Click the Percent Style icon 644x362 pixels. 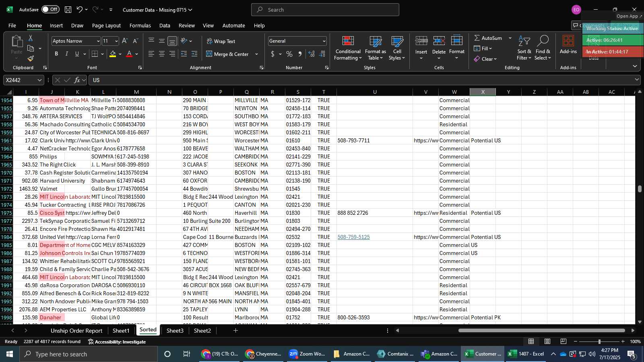pos(289,54)
